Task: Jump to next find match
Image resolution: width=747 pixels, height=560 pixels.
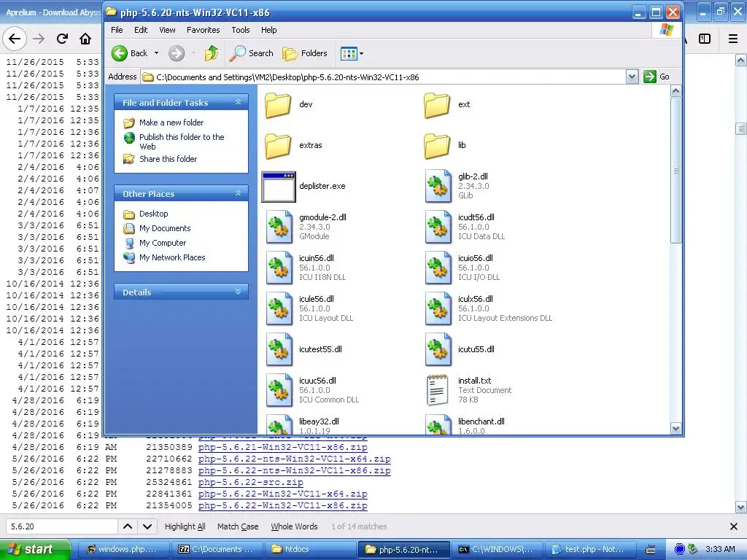Action: [x=147, y=526]
